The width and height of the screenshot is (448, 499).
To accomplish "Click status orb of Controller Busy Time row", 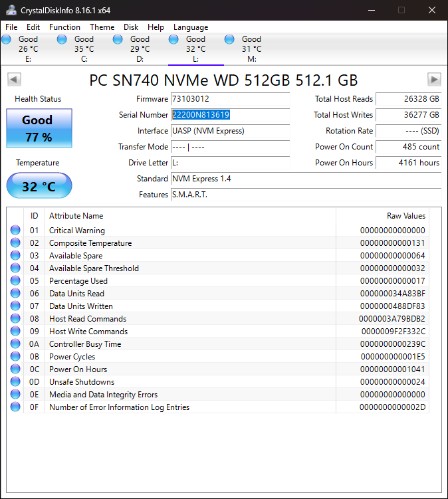I will (x=15, y=344).
